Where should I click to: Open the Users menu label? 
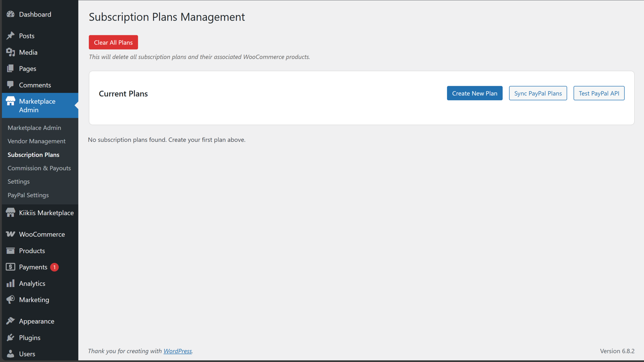tap(27, 354)
